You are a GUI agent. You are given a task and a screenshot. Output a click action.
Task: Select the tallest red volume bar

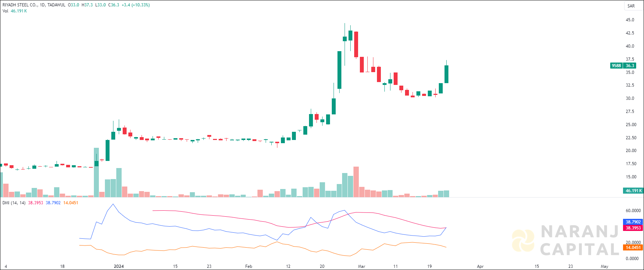click(x=356, y=182)
